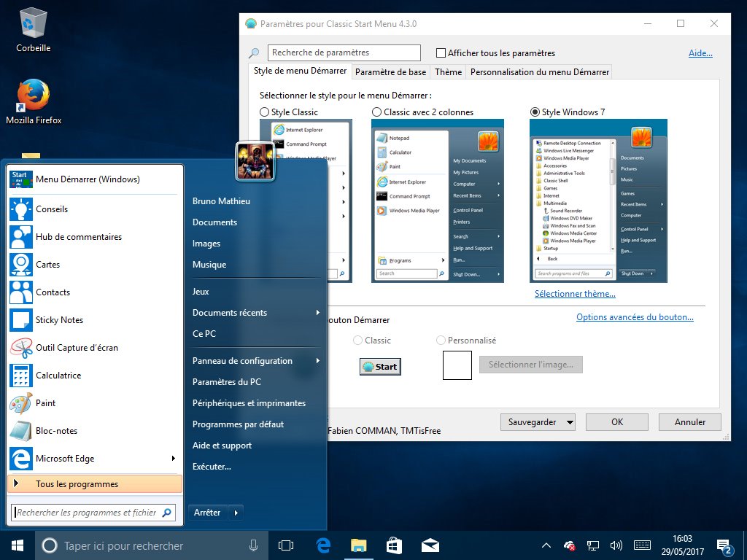The height and width of the screenshot is (560, 747).
Task: Confirm settings with the OK button
Action: coord(616,421)
